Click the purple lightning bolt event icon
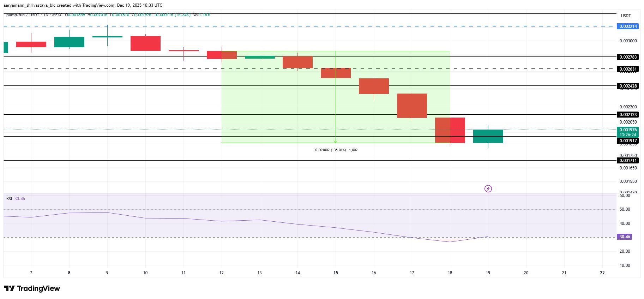Image resolution: width=644 pixels, height=299 pixels. point(488,189)
